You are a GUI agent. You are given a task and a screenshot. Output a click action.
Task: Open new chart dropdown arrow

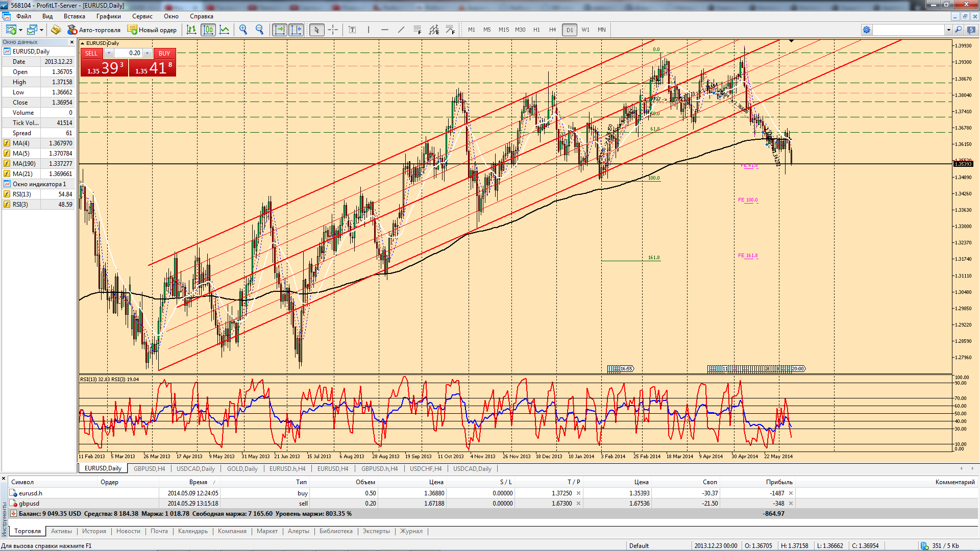point(20,30)
